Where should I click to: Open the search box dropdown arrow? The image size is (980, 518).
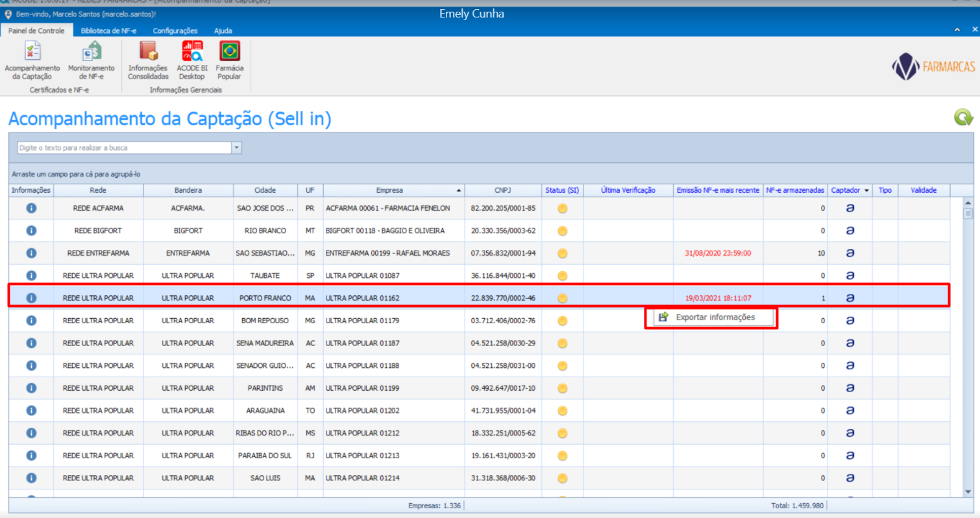pyautogui.click(x=237, y=148)
